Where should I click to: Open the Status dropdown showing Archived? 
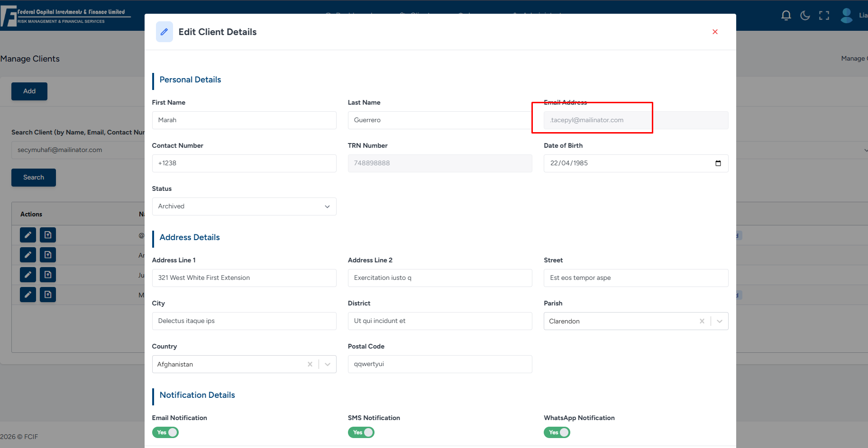tap(244, 206)
